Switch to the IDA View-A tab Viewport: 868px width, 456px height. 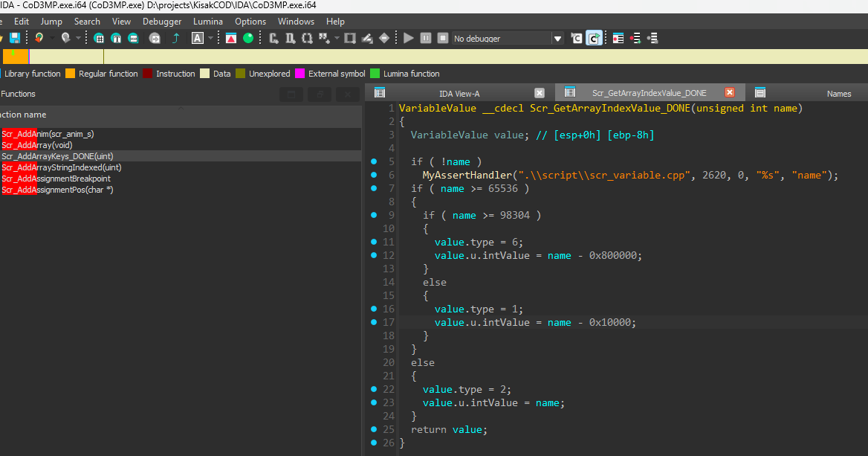pyautogui.click(x=459, y=93)
